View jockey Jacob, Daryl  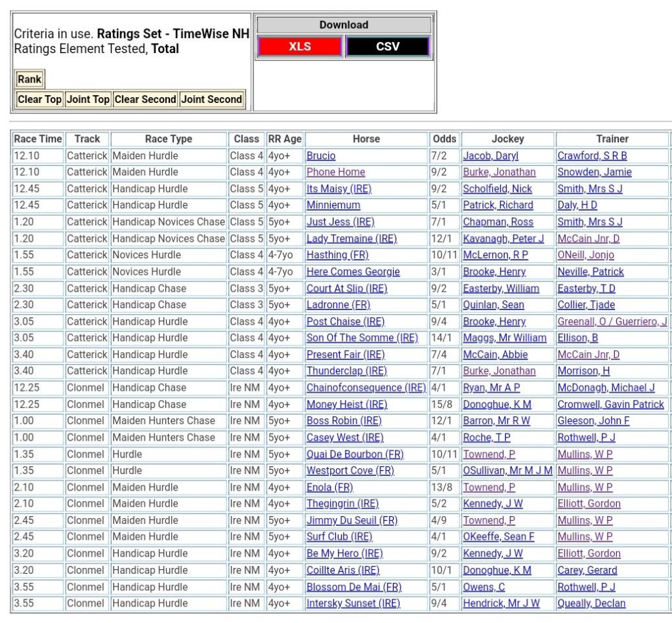coord(490,156)
